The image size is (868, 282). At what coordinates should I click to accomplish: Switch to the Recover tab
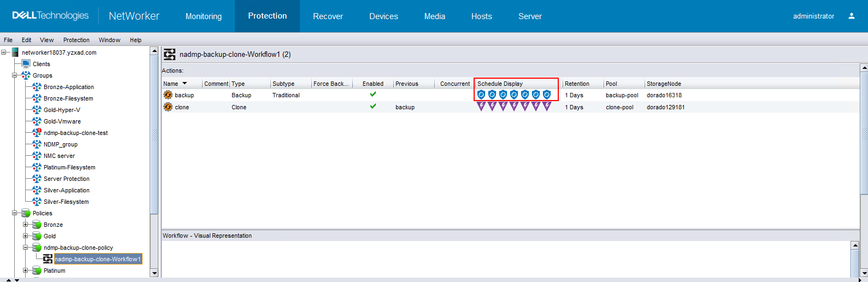[328, 16]
